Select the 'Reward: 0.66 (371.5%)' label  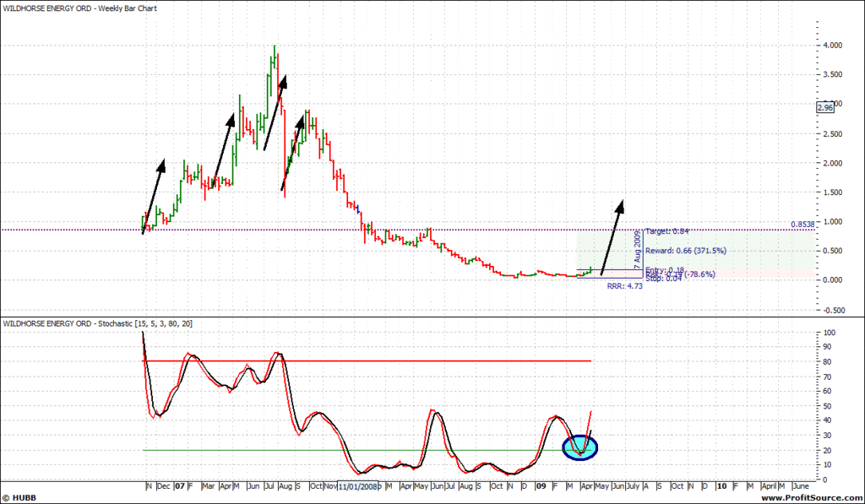pyautogui.click(x=686, y=251)
